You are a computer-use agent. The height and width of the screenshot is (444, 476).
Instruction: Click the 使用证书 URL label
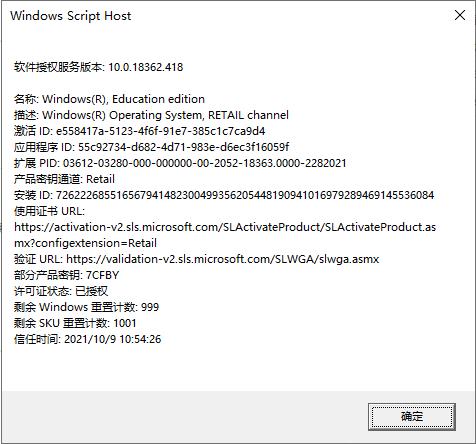point(49,211)
